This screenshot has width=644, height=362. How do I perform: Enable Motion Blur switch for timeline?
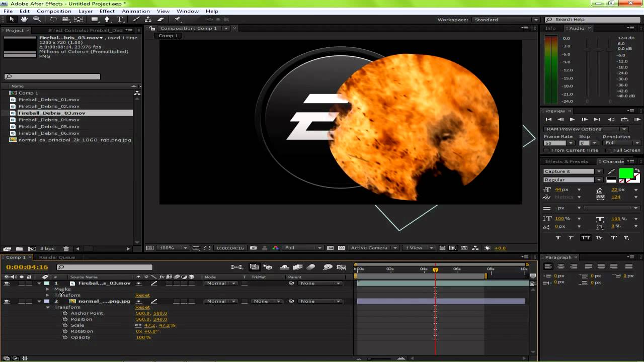pos(311,267)
